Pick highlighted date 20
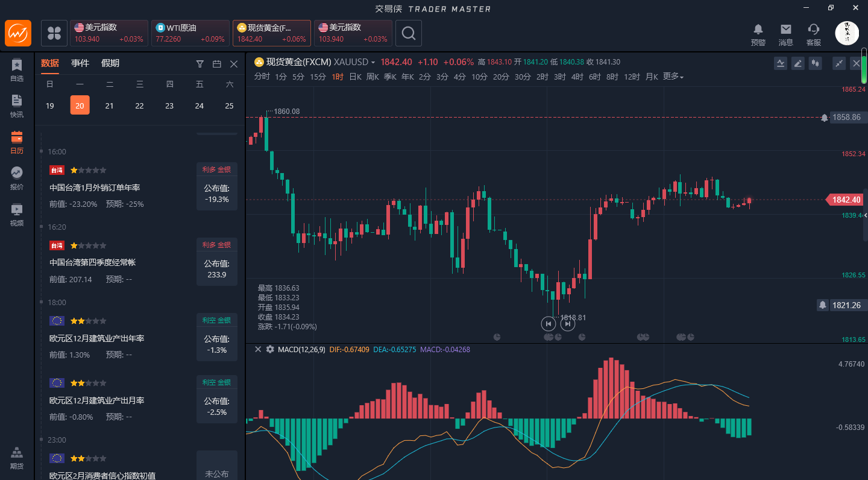 point(80,105)
